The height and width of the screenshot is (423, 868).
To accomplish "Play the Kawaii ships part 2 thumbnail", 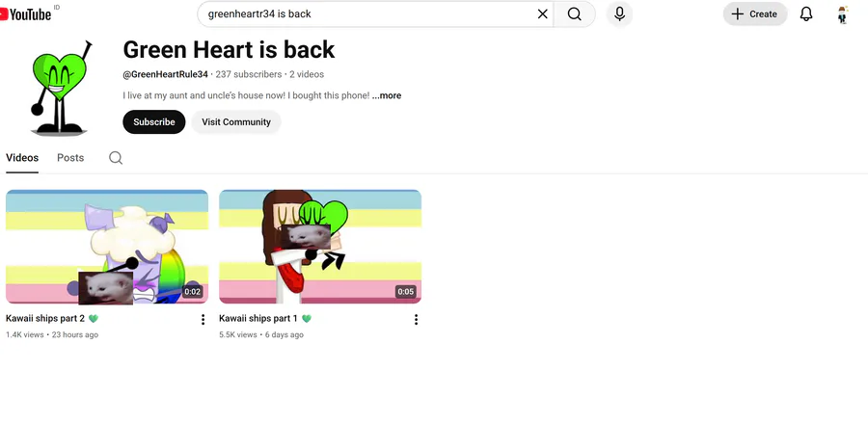I will tap(107, 247).
